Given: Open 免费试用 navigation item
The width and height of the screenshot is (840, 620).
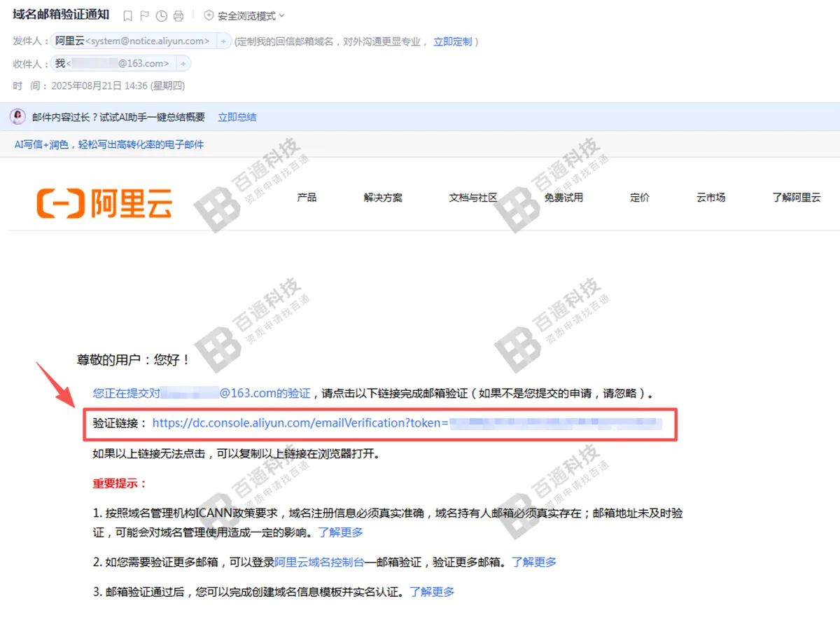Looking at the screenshot, I should (564, 198).
